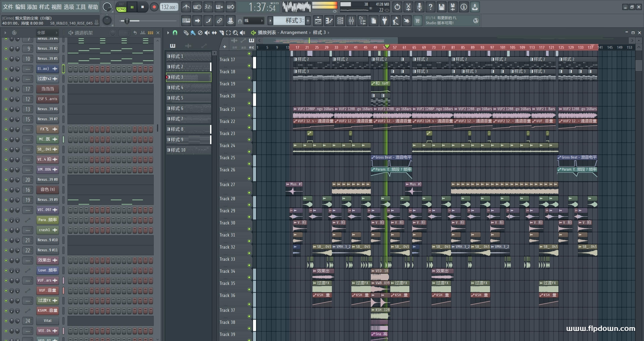644x341 pixels.
Task: Mute Track 21 using its green light
Action: coord(249,115)
